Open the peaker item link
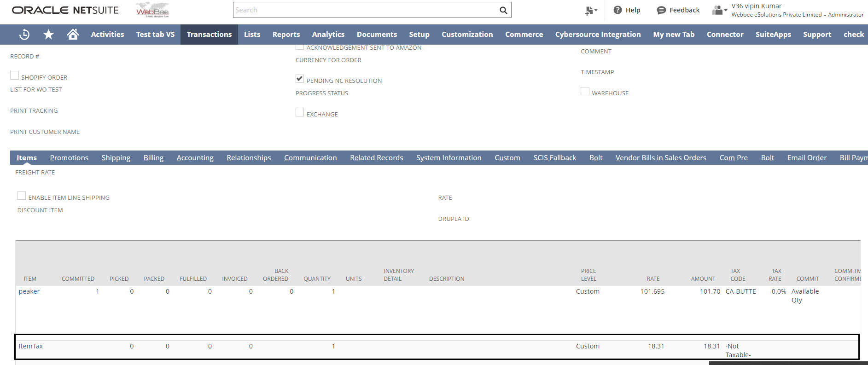The width and height of the screenshot is (868, 365). click(x=29, y=291)
